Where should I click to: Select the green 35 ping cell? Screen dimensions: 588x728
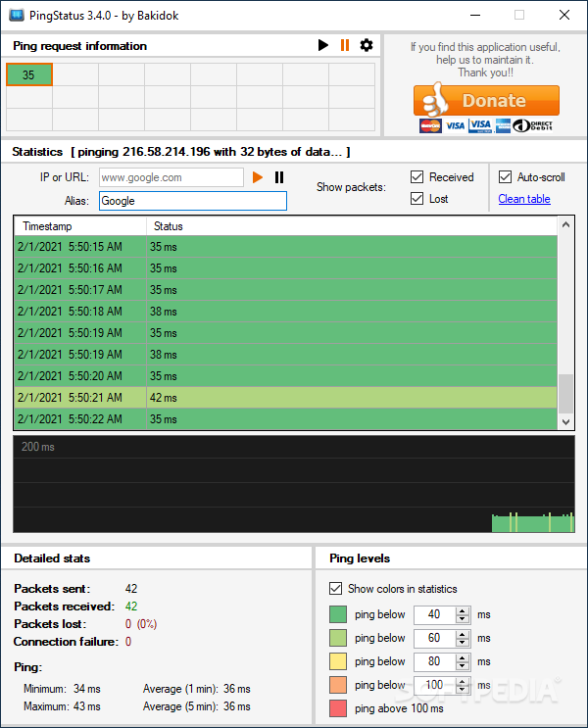point(28,74)
